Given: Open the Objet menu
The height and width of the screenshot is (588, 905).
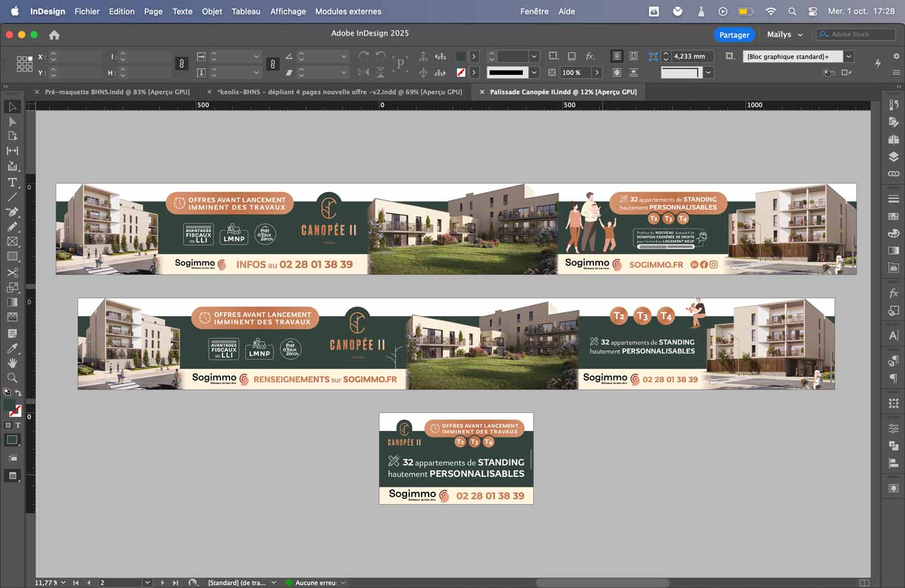Looking at the screenshot, I should tap(211, 12).
